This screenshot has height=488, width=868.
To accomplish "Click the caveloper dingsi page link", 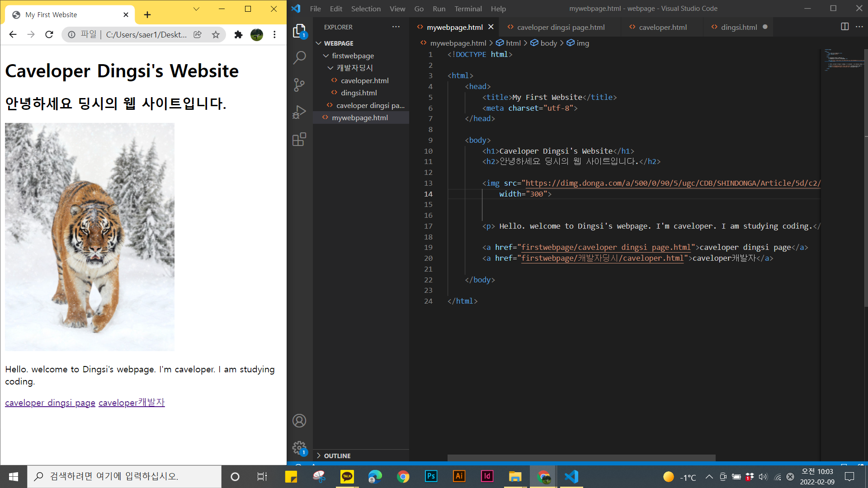I will click(50, 403).
